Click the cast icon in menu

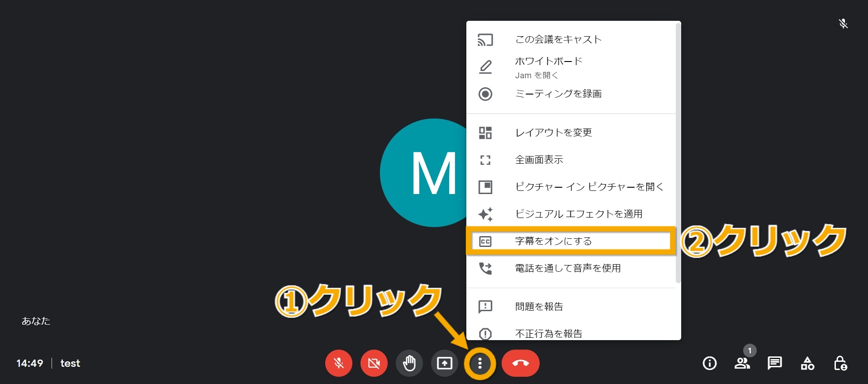click(485, 40)
